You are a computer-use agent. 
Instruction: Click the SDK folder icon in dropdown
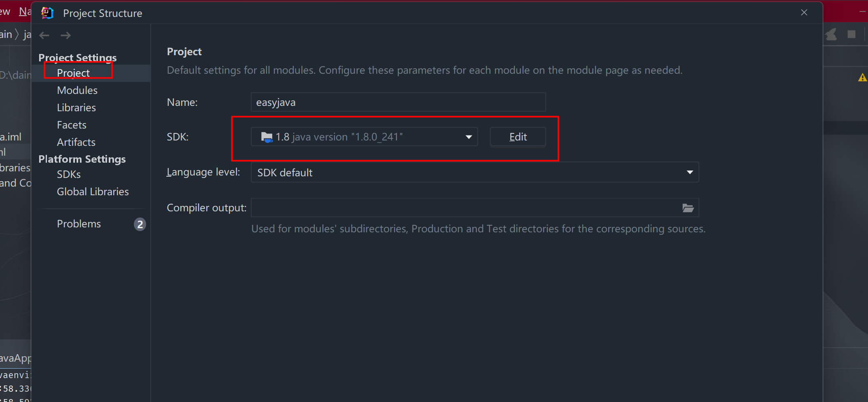pyautogui.click(x=267, y=137)
